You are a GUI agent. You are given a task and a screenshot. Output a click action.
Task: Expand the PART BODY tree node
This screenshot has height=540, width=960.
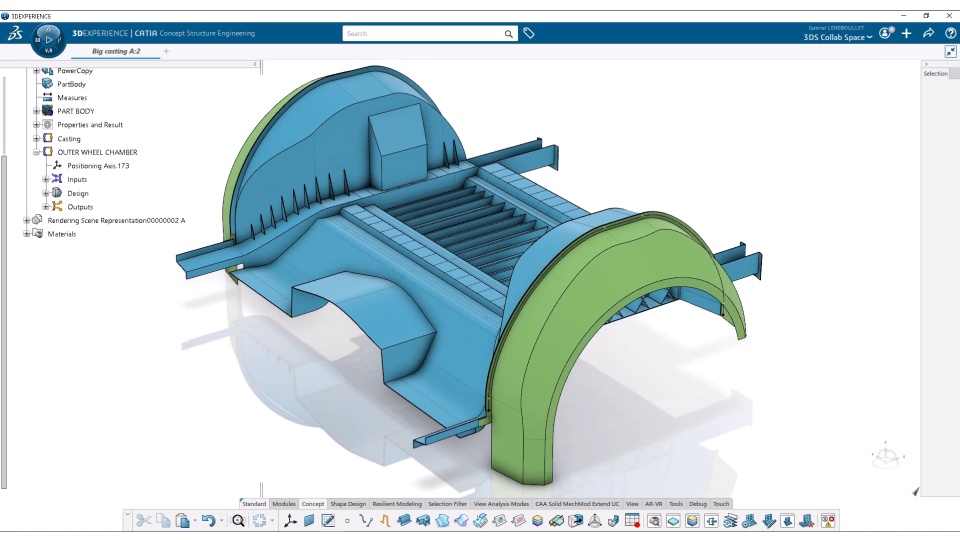pyautogui.click(x=36, y=111)
